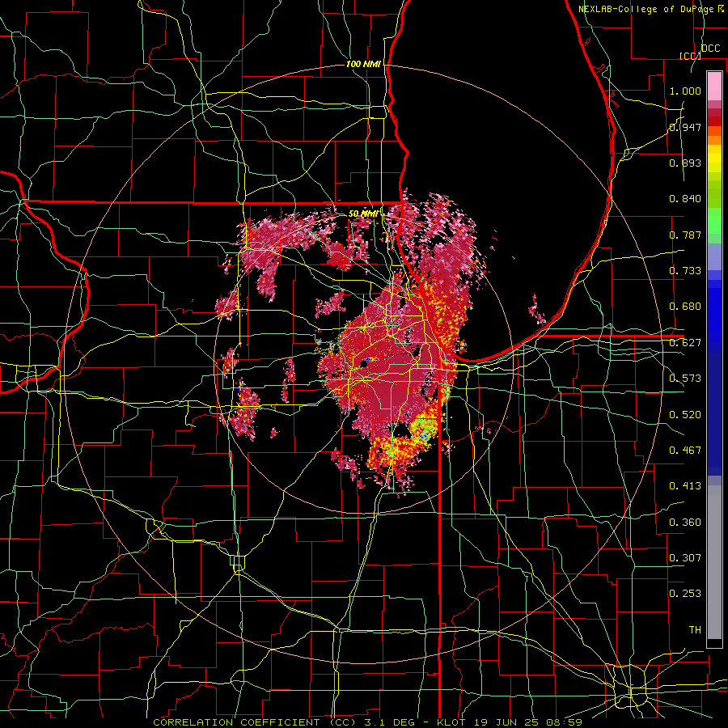Click the 0.893 legend value
Image resolution: width=728 pixels, height=728 pixels.
(685, 163)
